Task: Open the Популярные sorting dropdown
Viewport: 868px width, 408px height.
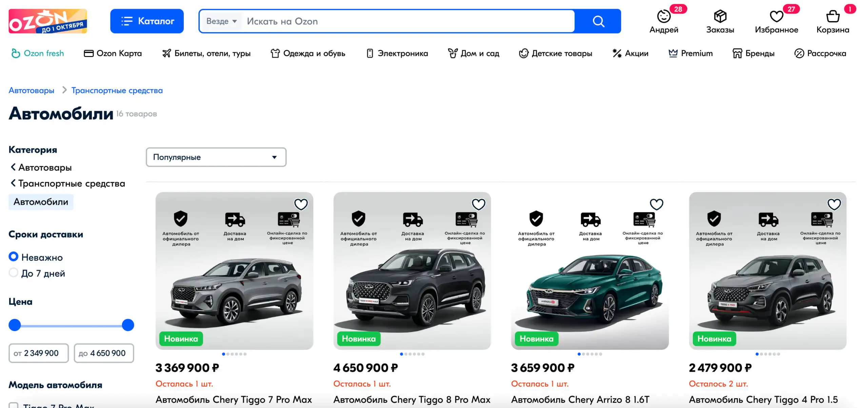Action: pos(216,157)
